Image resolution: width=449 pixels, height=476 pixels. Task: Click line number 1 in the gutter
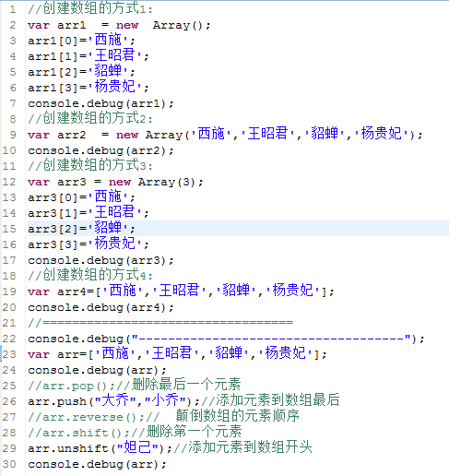(x=13, y=9)
